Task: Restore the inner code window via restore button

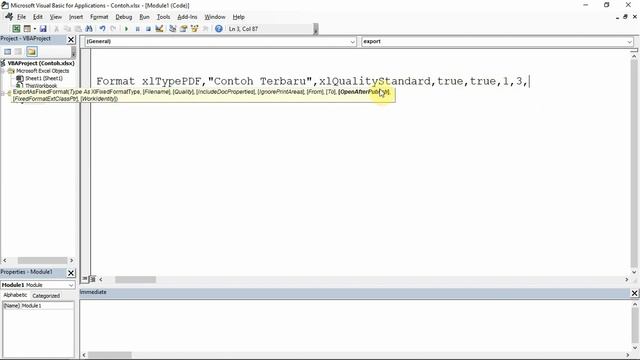Action: tap(625, 17)
